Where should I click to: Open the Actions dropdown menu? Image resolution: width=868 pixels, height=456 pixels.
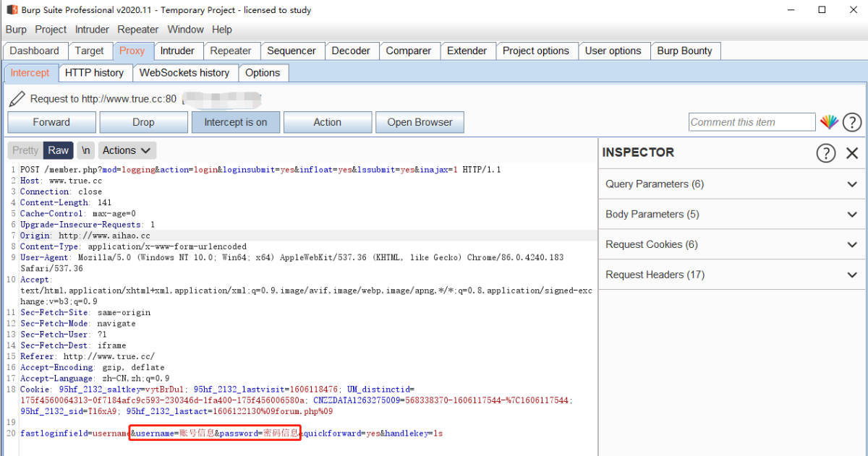[127, 150]
